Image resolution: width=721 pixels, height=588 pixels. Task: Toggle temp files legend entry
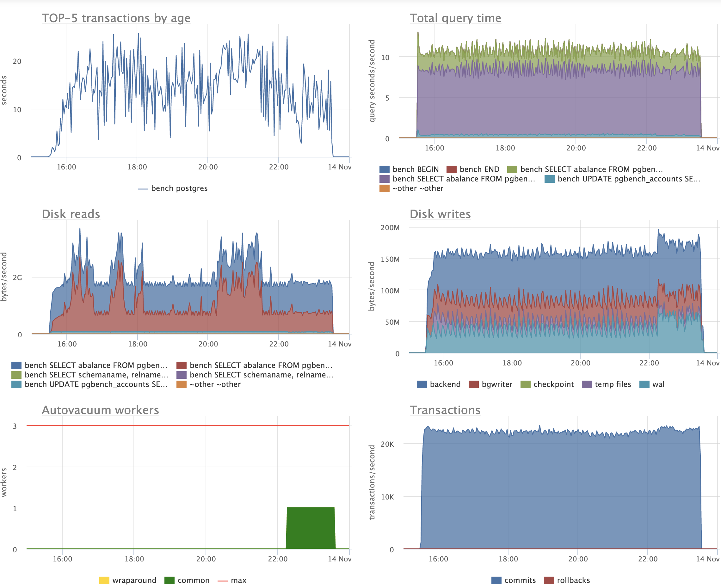tap(613, 384)
